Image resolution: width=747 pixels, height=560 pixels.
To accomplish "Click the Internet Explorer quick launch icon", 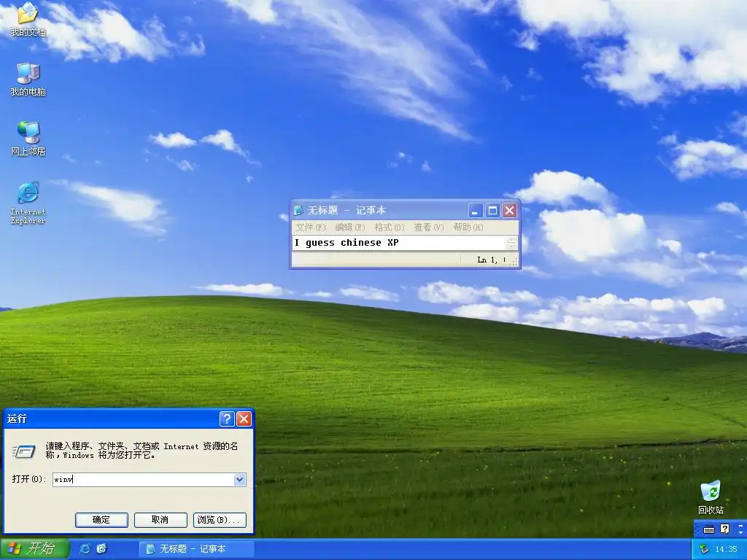I will click(x=85, y=548).
